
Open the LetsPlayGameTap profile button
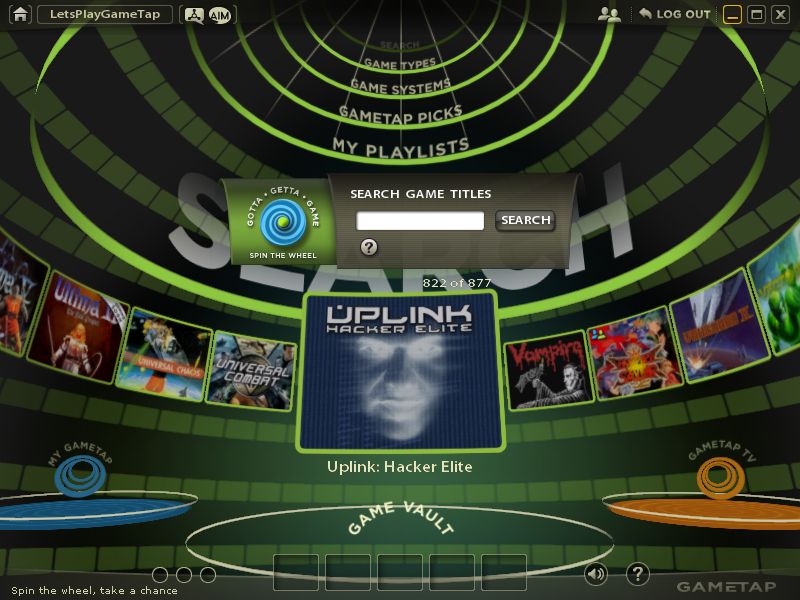[x=105, y=14]
